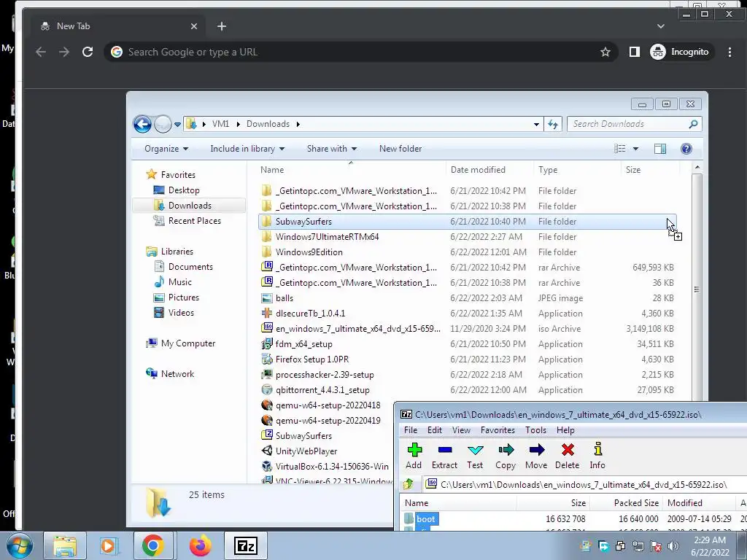Open Chrome tab search dropdown
The height and width of the screenshot is (560, 747).
660,26
